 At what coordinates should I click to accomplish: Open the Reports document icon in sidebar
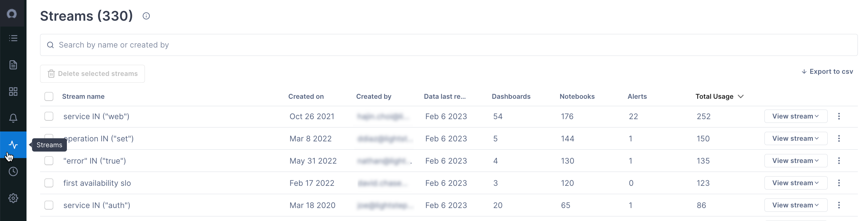pyautogui.click(x=13, y=65)
